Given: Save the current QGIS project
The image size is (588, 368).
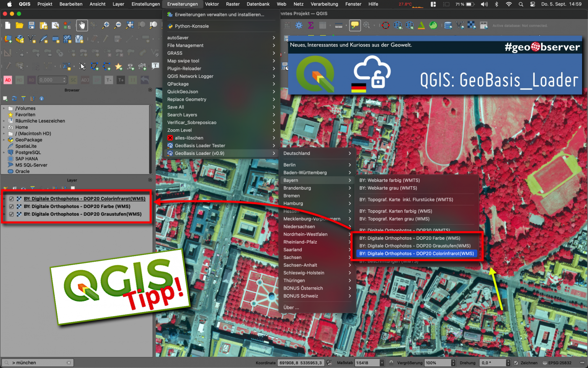Looking at the screenshot, I should click(31, 25).
